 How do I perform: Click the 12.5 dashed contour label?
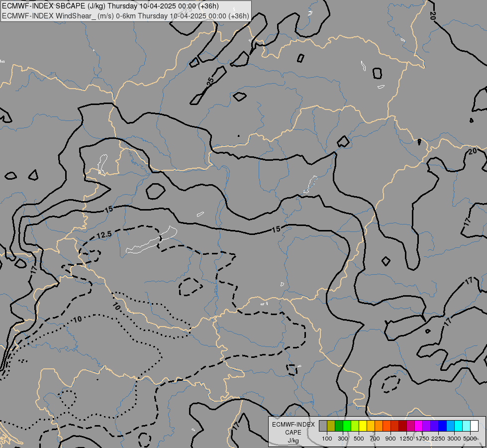[104, 235]
